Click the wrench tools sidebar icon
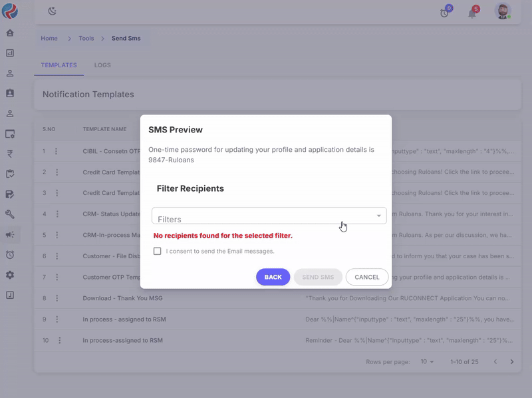This screenshot has height=398, width=532. (x=10, y=214)
